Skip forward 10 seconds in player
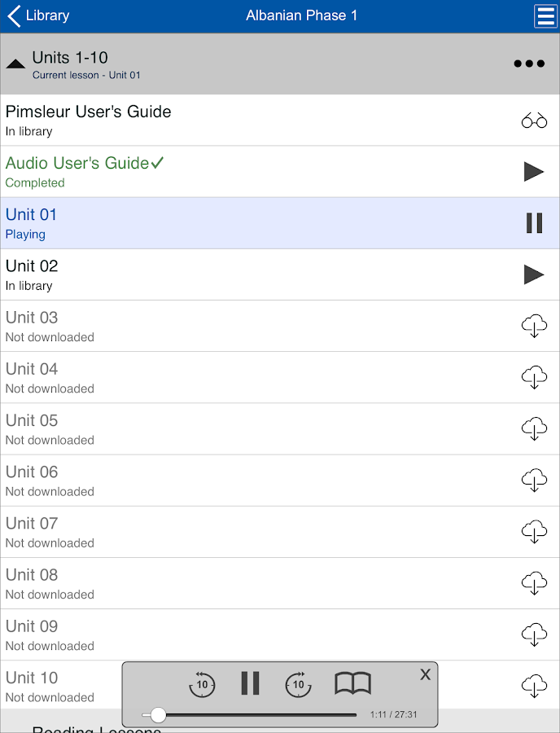 tap(299, 684)
